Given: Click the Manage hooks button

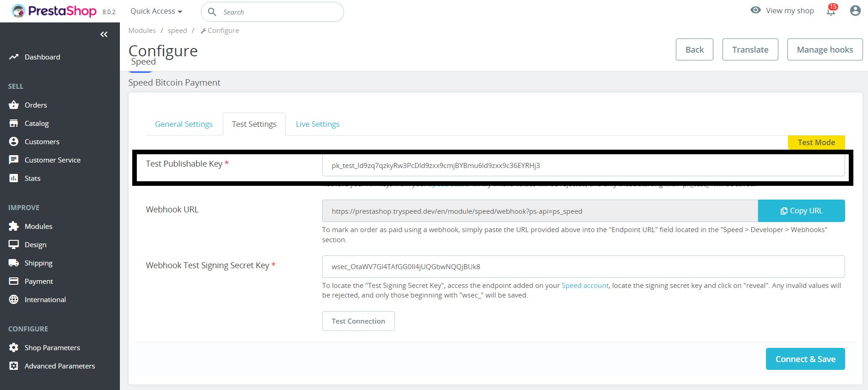Looking at the screenshot, I should point(825,49).
